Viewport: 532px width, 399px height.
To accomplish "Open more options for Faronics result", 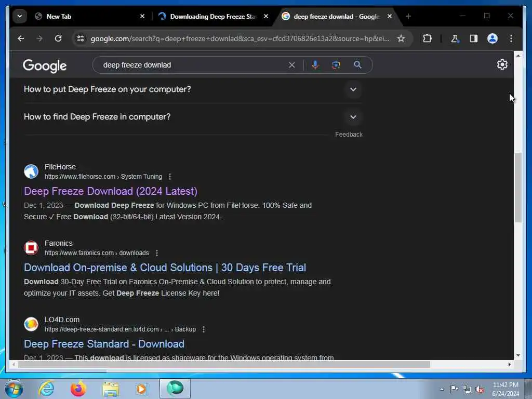I will (157, 253).
